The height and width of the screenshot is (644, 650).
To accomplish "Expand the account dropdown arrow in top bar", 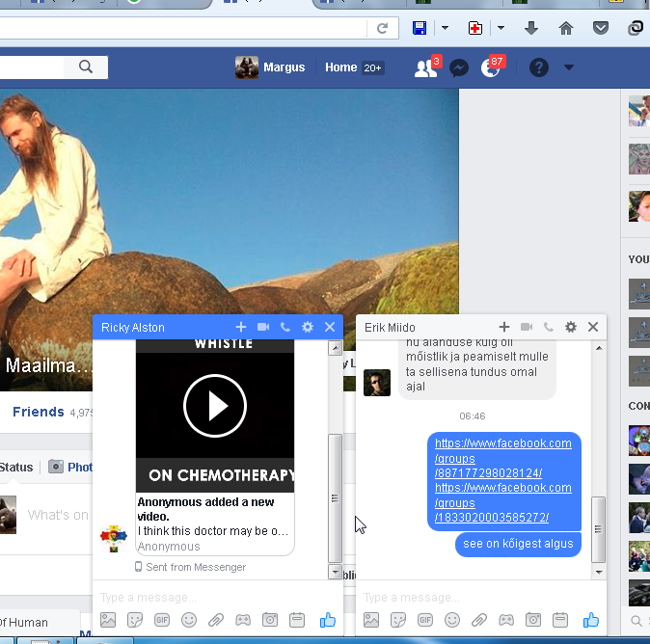I will (569, 67).
